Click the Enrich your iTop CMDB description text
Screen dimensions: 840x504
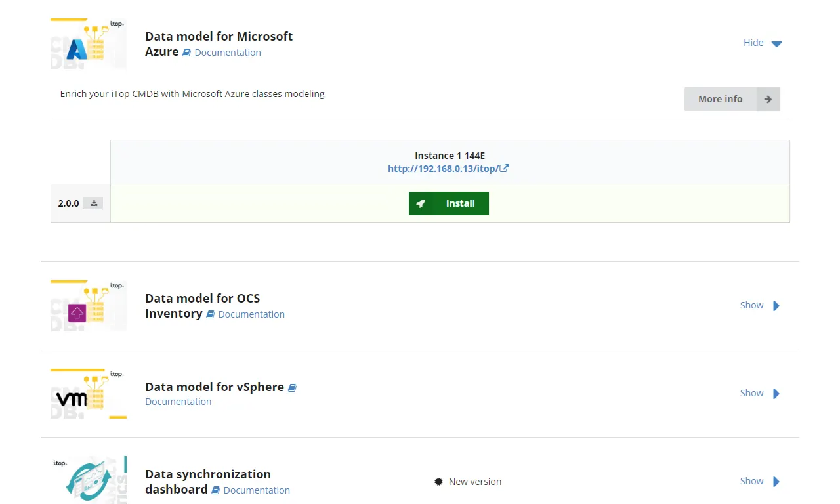click(192, 94)
